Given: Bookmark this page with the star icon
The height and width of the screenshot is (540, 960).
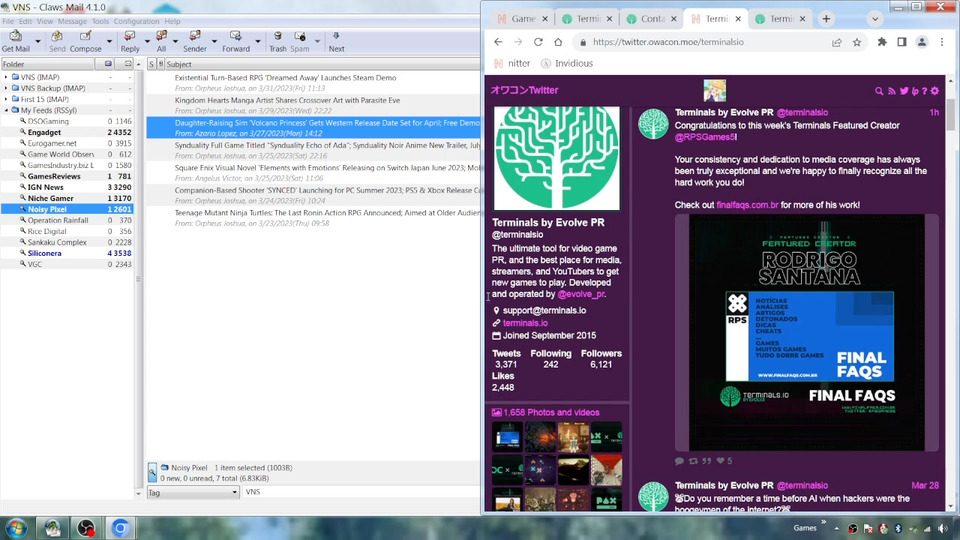Looking at the screenshot, I should pos(857,42).
